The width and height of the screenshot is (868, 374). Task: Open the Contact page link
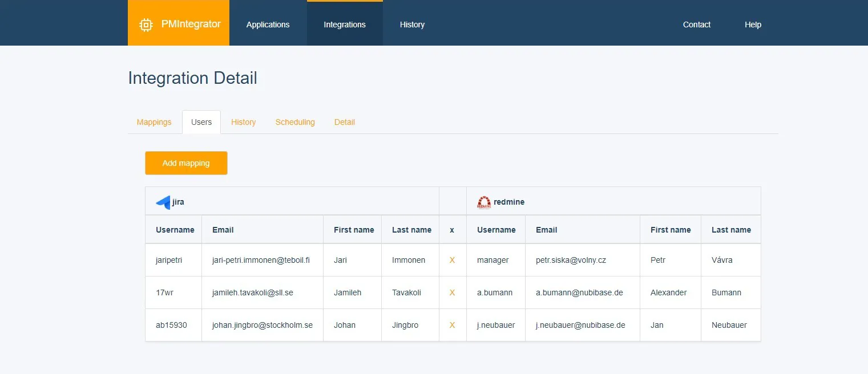coord(696,25)
